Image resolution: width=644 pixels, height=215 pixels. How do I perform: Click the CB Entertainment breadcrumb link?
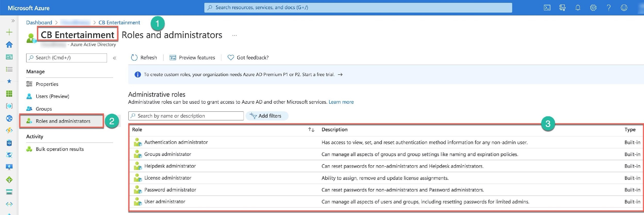(x=119, y=23)
